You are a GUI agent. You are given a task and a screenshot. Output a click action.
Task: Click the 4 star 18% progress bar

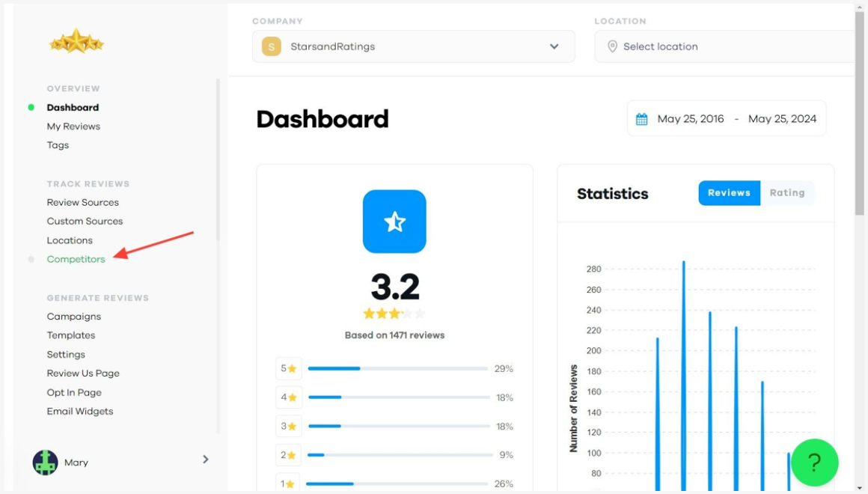(x=398, y=397)
